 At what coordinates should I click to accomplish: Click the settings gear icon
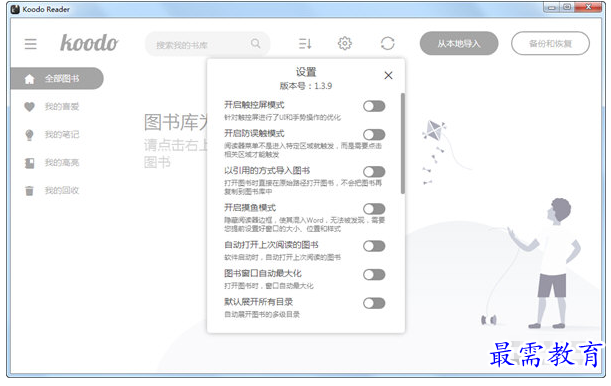point(344,43)
